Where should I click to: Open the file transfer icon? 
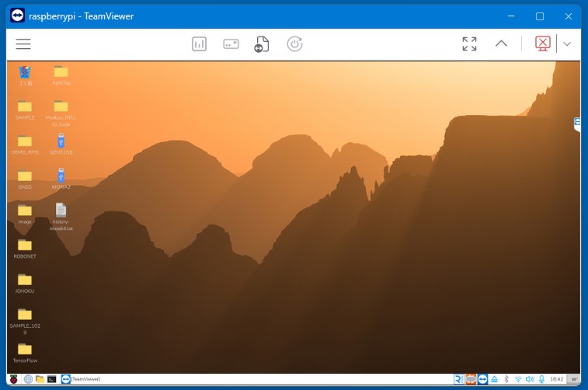coord(262,45)
